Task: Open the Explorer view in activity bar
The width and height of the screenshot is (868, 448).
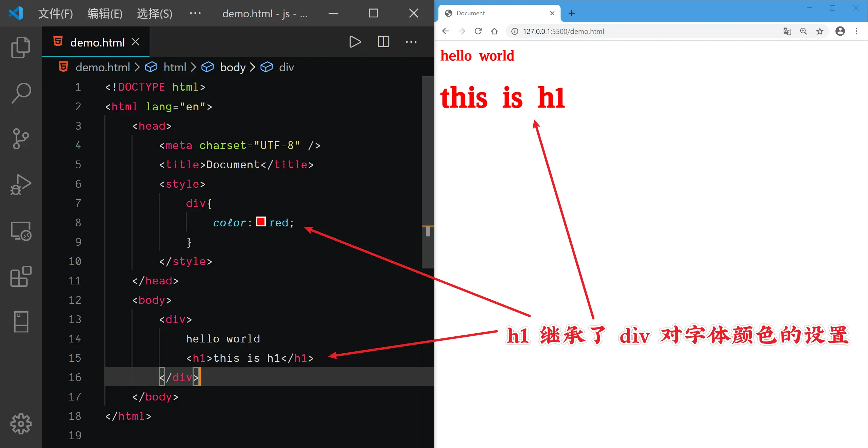Action: (21, 47)
